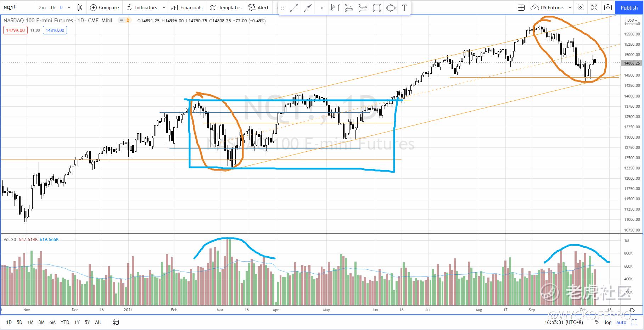The image size is (644, 330).
Task: Click the buy price 14810.00 button
Action: (x=55, y=30)
